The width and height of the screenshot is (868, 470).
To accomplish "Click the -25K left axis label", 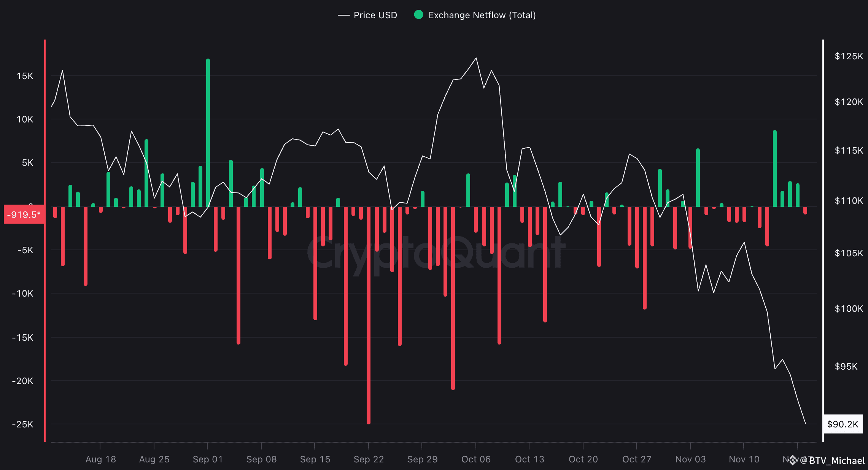I will click(22, 424).
